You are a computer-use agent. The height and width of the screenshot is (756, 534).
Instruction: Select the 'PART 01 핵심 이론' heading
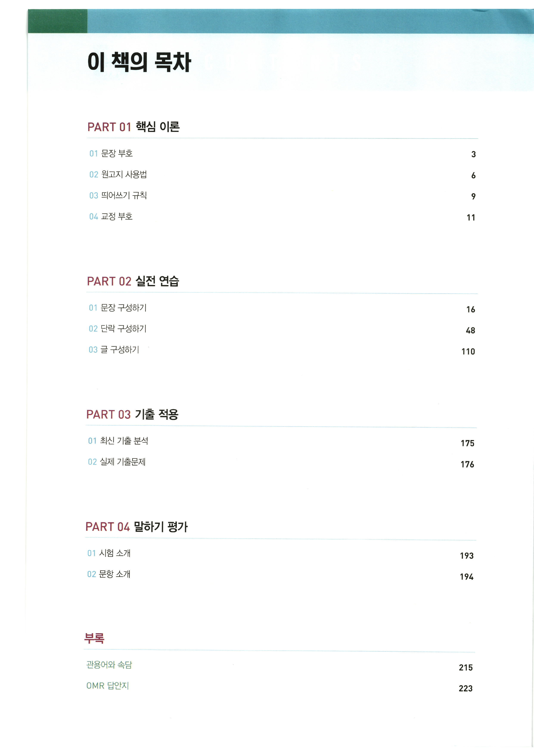[x=133, y=127]
